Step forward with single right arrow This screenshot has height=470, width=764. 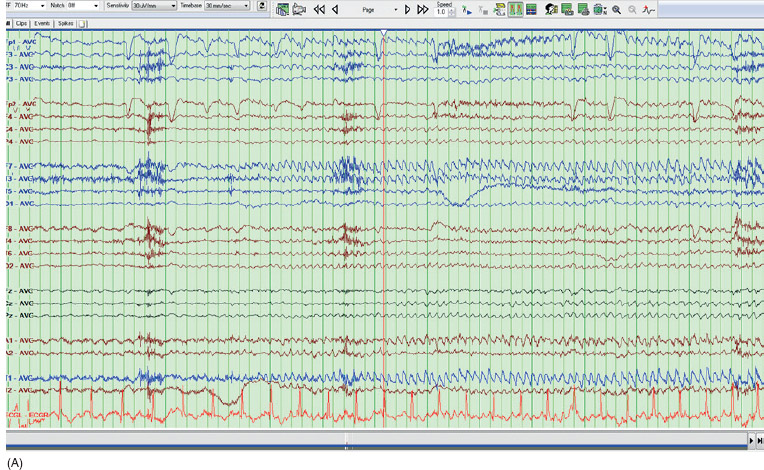pyautogui.click(x=407, y=9)
